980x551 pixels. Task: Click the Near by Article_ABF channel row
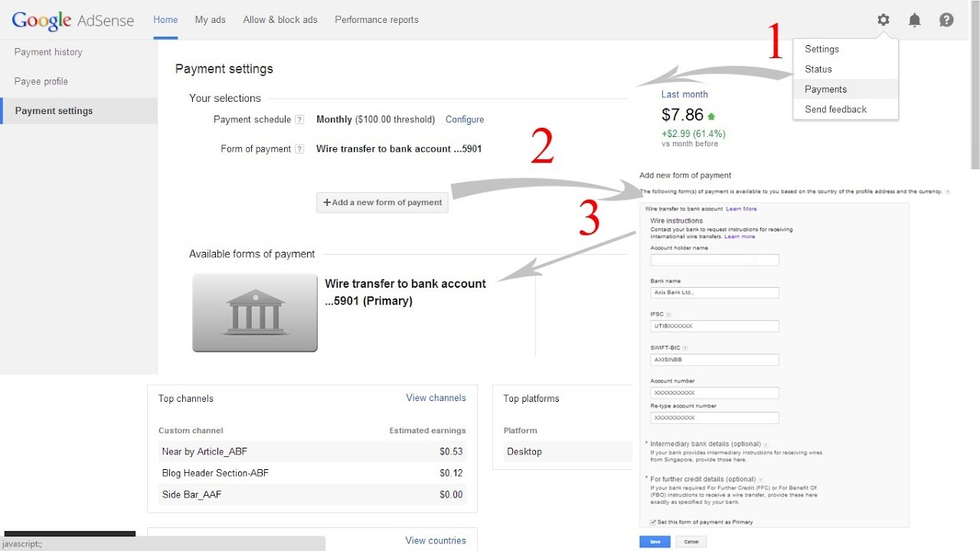[x=312, y=452]
